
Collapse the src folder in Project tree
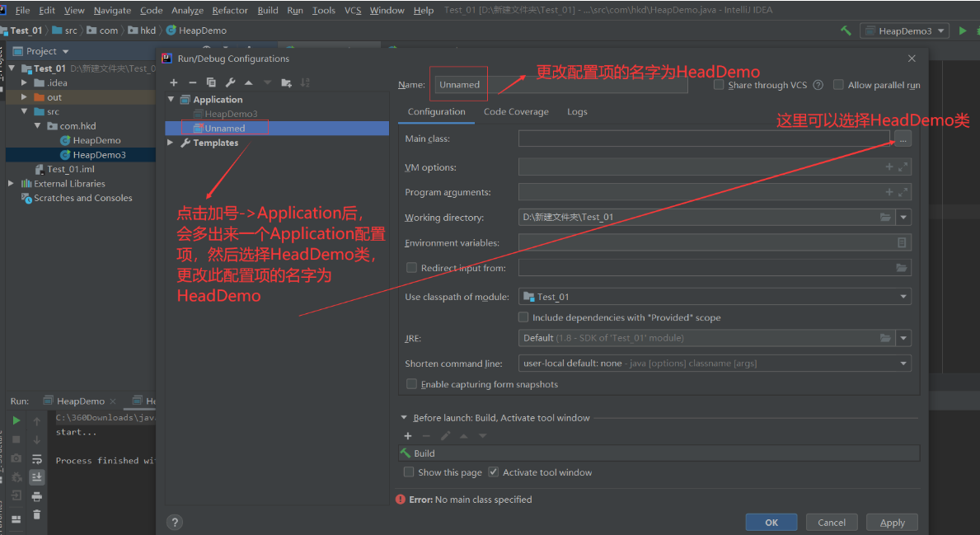(x=24, y=111)
